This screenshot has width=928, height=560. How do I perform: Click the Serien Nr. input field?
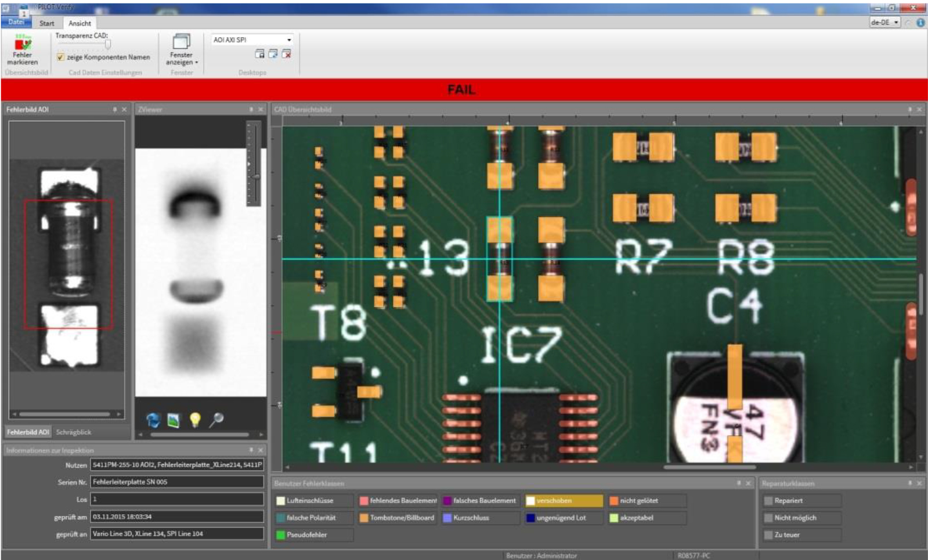click(x=177, y=482)
